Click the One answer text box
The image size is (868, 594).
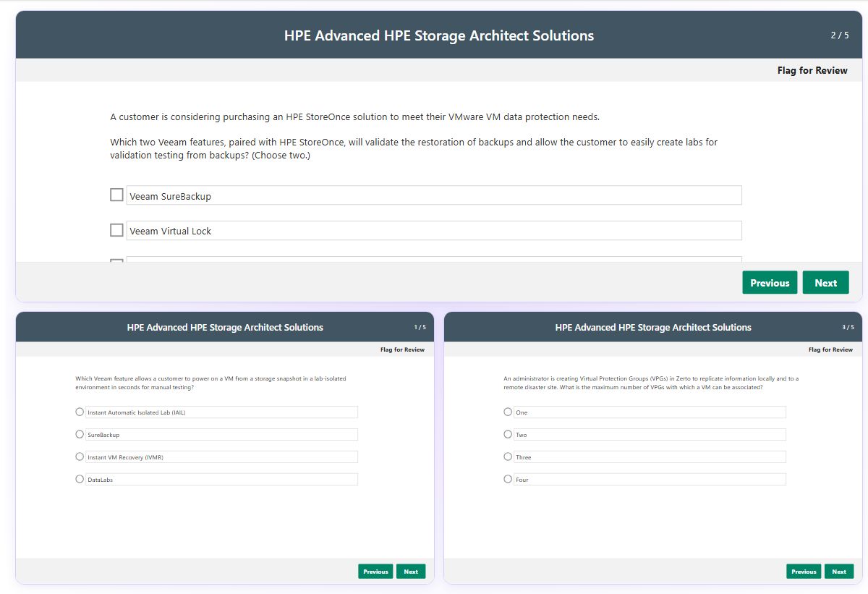click(x=650, y=412)
